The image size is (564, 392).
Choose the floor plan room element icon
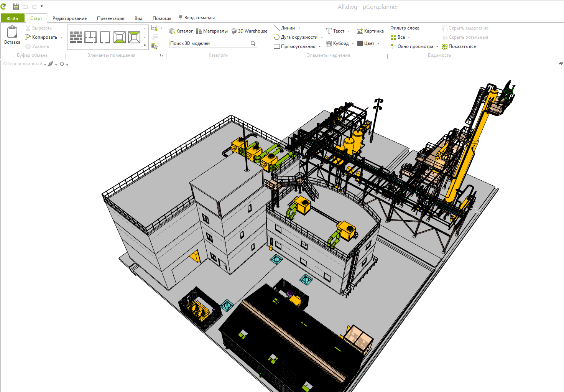click(90, 37)
